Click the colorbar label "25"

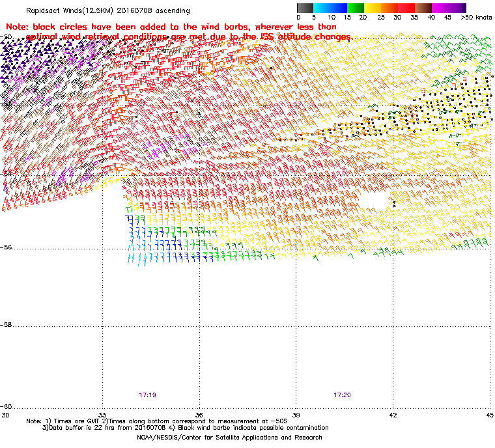[x=381, y=18]
